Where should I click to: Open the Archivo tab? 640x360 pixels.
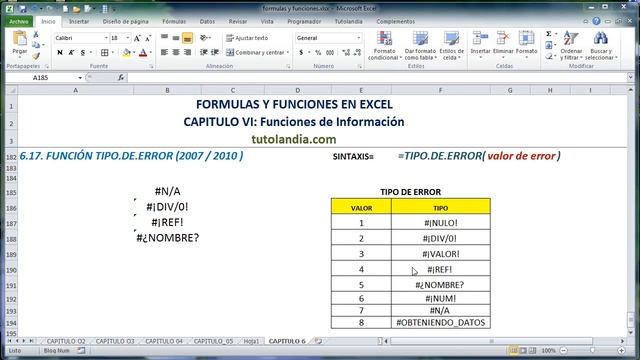(x=19, y=21)
